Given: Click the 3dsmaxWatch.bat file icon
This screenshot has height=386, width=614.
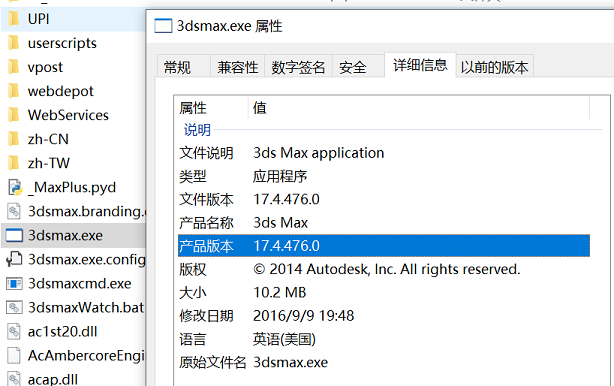Looking at the screenshot, I should (14, 307).
